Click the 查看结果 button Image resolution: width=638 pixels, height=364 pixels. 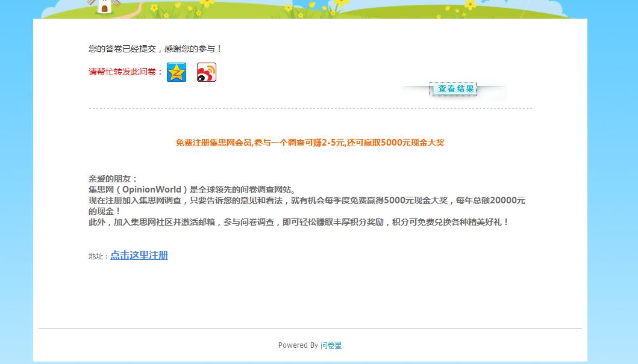[x=453, y=89]
